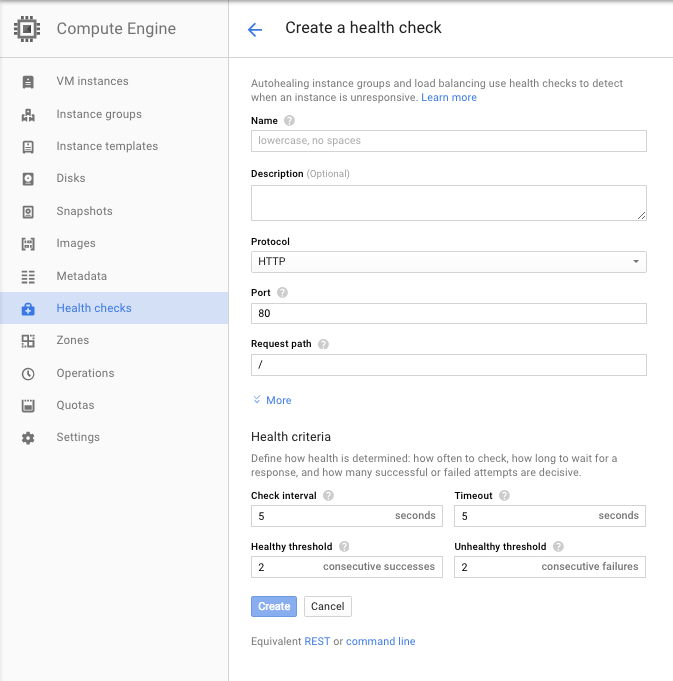The height and width of the screenshot is (681, 673).
Task: Click the help icon beside Port
Action: point(282,293)
